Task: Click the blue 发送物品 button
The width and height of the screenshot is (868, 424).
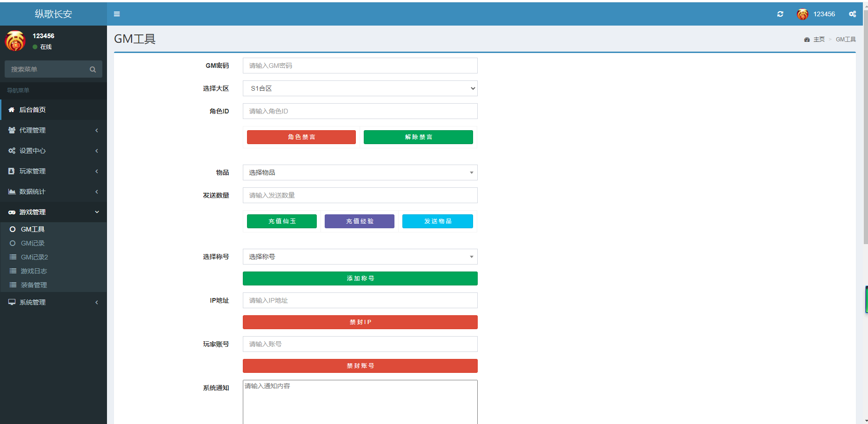Action: point(438,221)
